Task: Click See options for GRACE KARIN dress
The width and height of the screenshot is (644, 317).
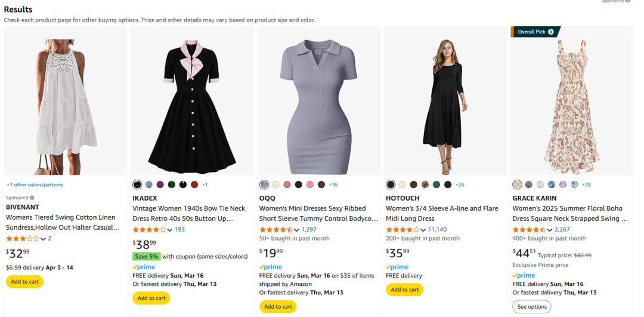Action: click(x=532, y=307)
